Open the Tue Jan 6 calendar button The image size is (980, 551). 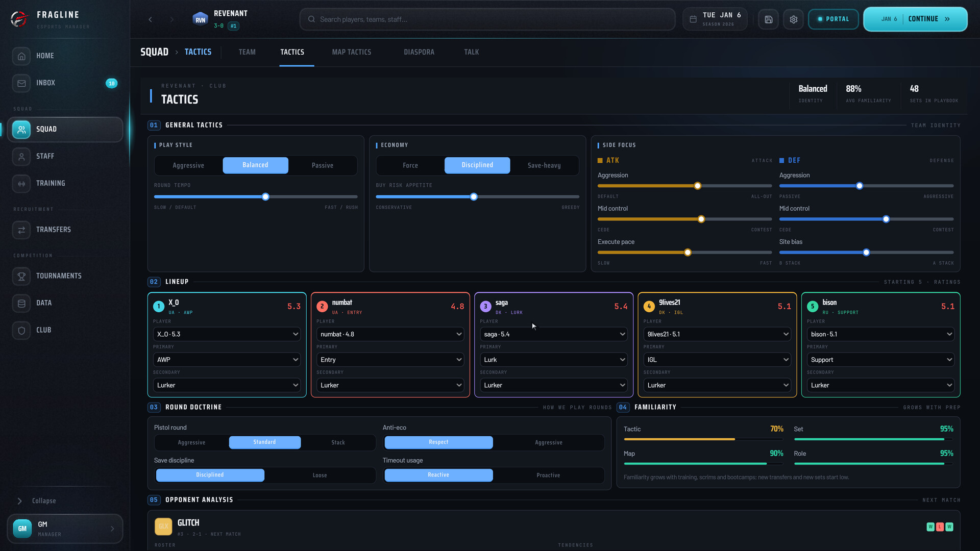(715, 19)
